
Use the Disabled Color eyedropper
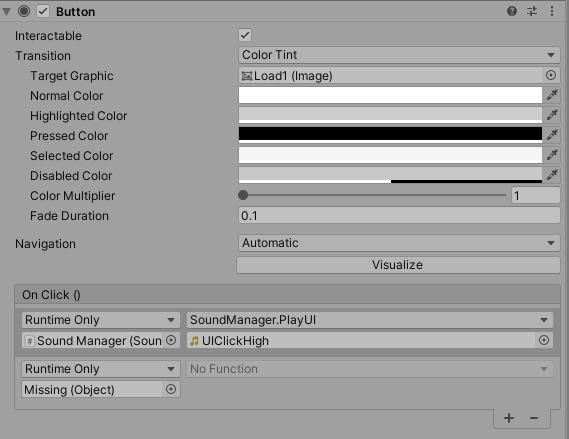(552, 175)
